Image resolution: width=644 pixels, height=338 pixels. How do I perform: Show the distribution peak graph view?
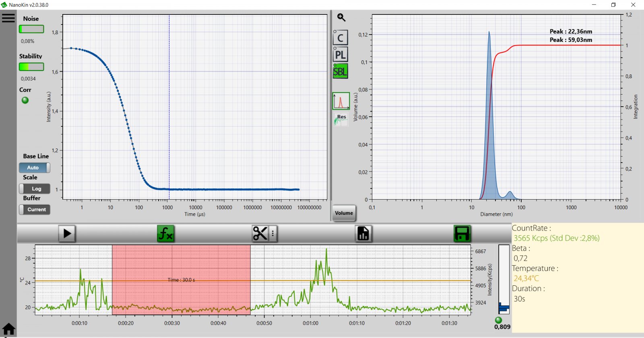point(341,101)
